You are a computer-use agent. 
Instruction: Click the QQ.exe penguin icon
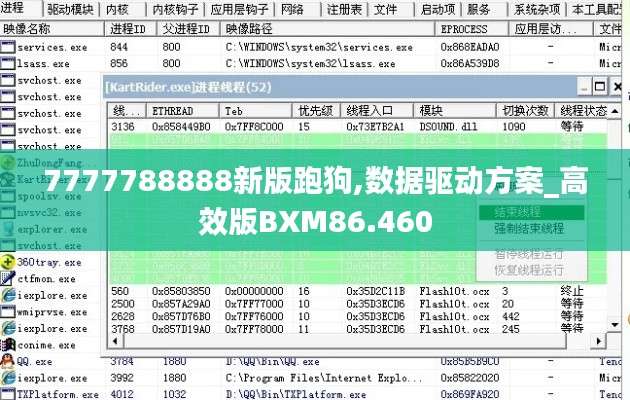pos(8,361)
